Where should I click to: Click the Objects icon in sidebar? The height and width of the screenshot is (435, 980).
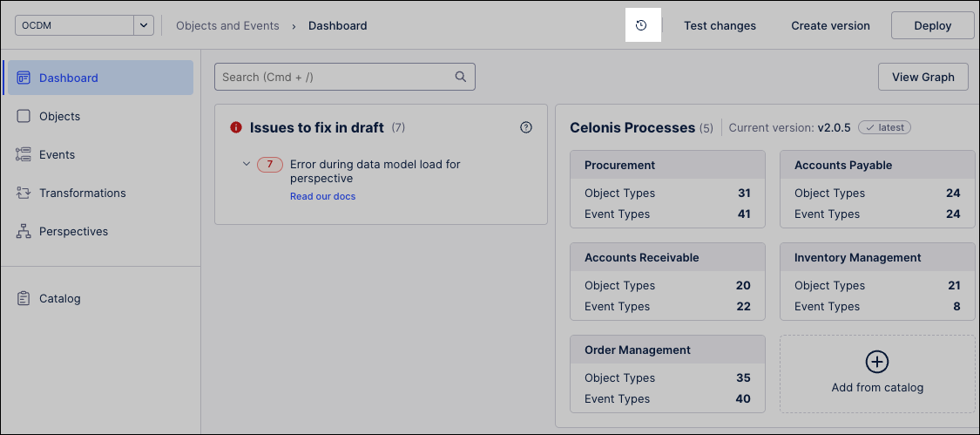(x=24, y=116)
